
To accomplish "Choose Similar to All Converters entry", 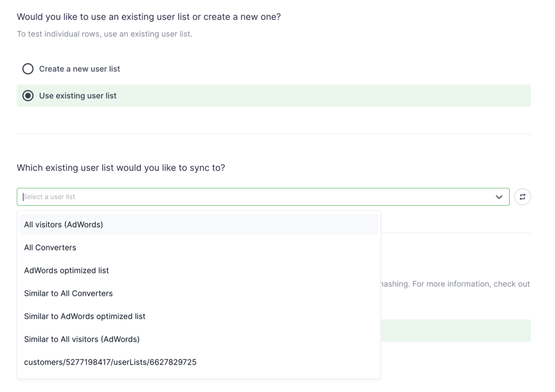I will coord(68,293).
